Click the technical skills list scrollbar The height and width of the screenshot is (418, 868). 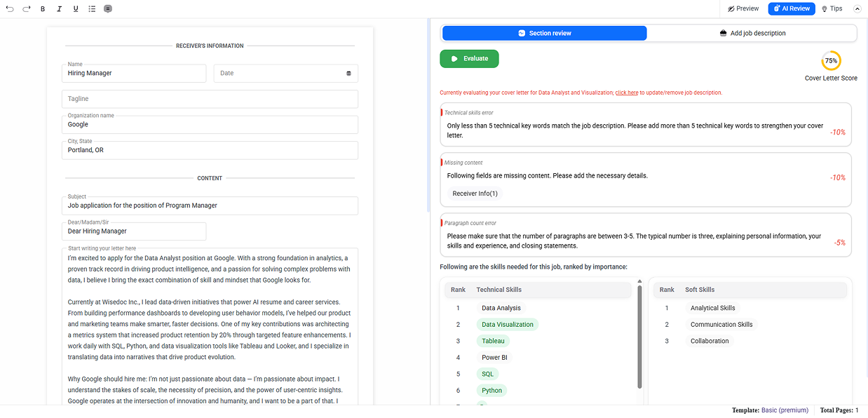[x=639, y=337]
